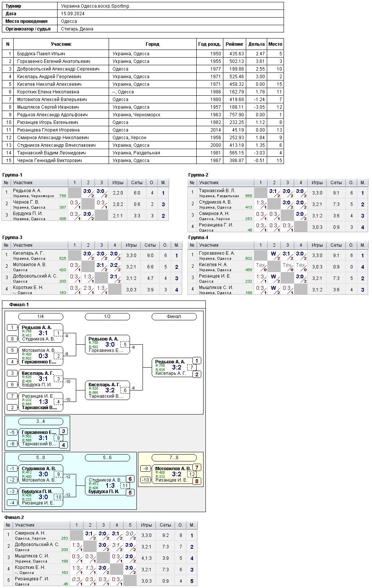Click the 'Группа-4' heading
The height and width of the screenshot is (588, 372).
point(198,238)
